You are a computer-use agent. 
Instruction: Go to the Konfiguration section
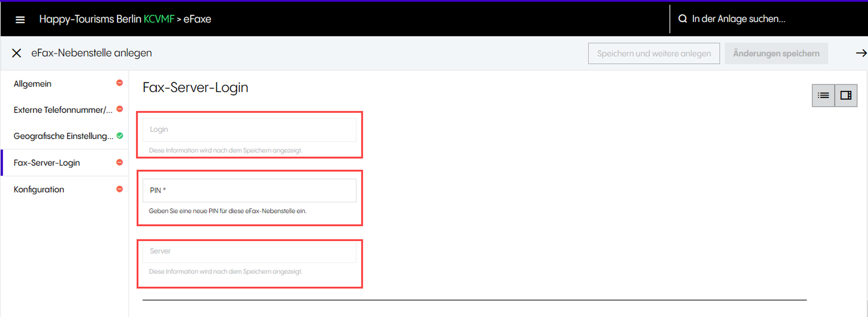[x=39, y=190]
